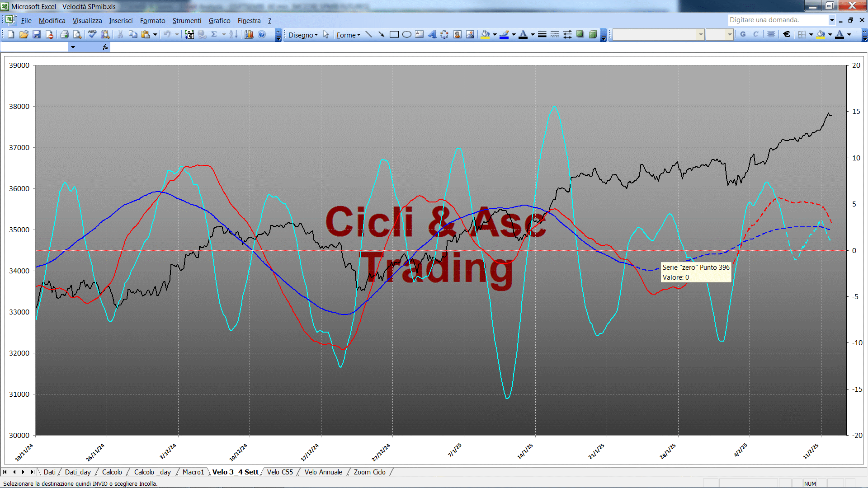The height and width of the screenshot is (488, 868).
Task: Insert Clip Art from Drawing toolbar
Action: (x=458, y=34)
